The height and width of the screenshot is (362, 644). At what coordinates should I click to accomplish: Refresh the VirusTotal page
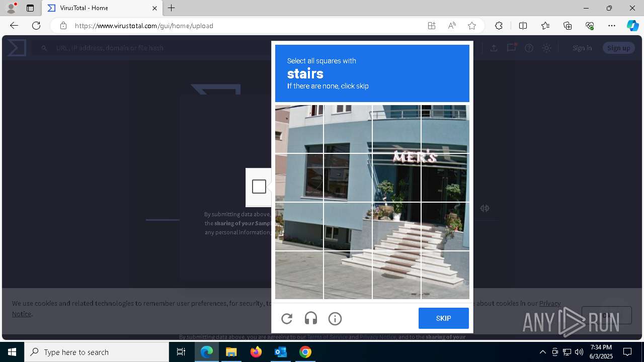tap(36, 26)
